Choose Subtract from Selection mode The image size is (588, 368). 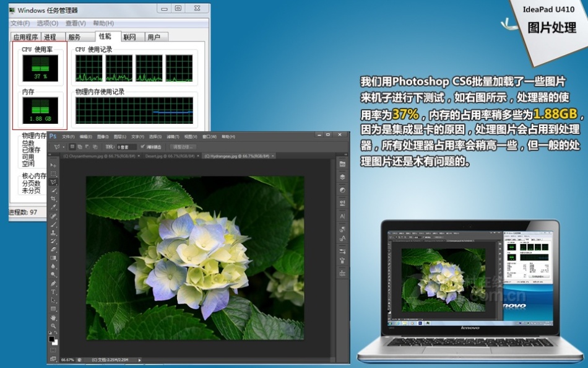87,147
